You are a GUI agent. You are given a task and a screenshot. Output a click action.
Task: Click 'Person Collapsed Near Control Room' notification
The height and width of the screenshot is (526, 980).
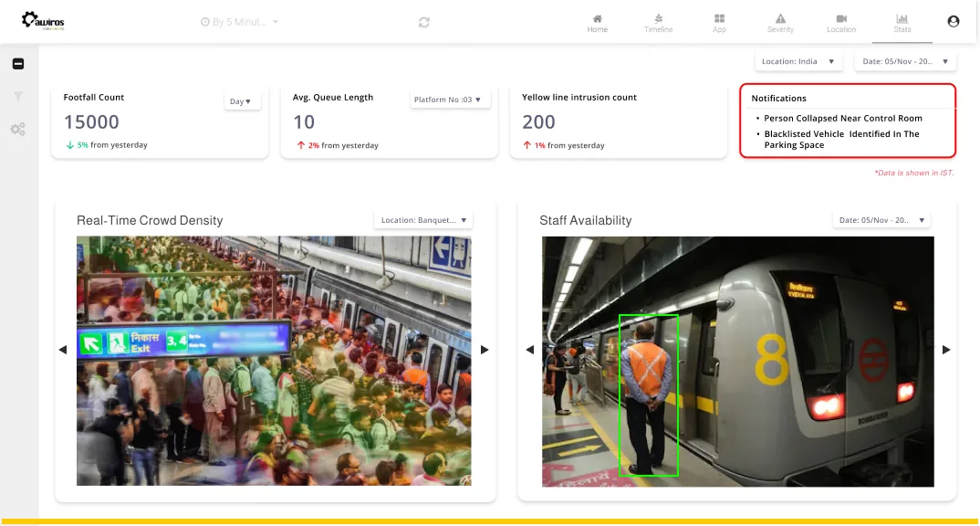point(842,119)
